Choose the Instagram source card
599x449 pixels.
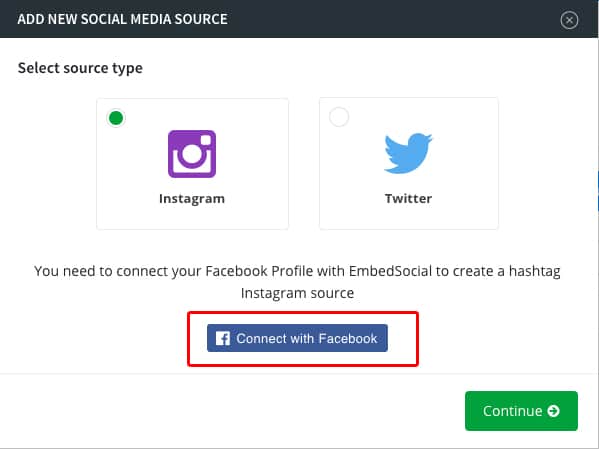193,164
